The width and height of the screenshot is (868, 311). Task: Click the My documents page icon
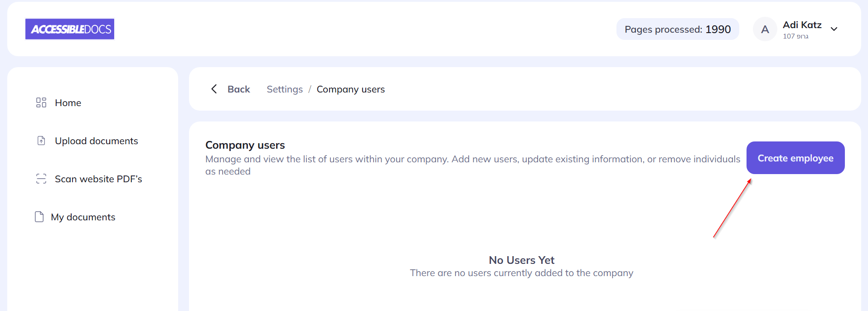point(39,217)
